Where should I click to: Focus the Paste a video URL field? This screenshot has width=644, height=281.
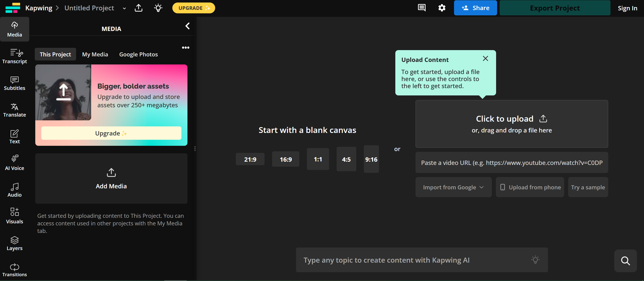click(x=512, y=163)
